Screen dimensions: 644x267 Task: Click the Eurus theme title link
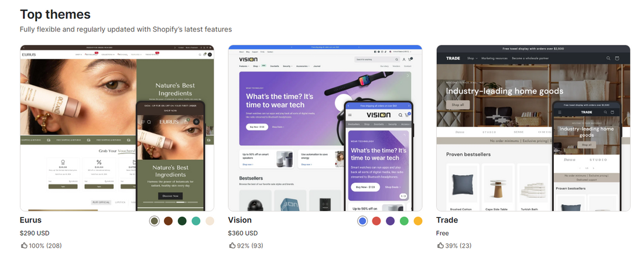[x=31, y=220]
